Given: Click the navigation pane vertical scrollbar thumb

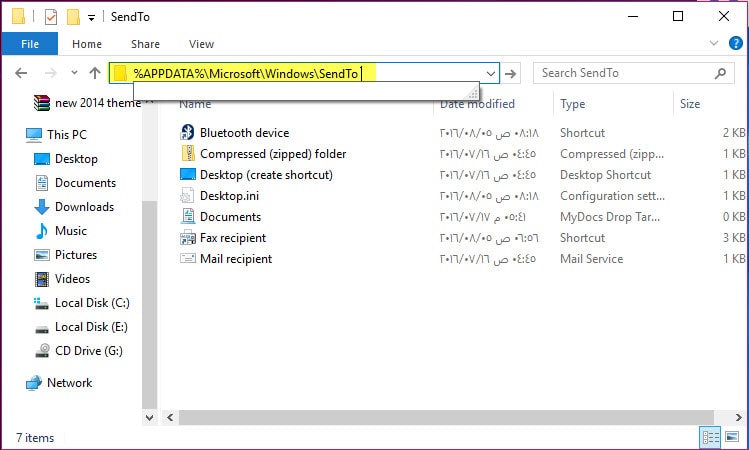Looking at the screenshot, I should (x=150, y=306).
